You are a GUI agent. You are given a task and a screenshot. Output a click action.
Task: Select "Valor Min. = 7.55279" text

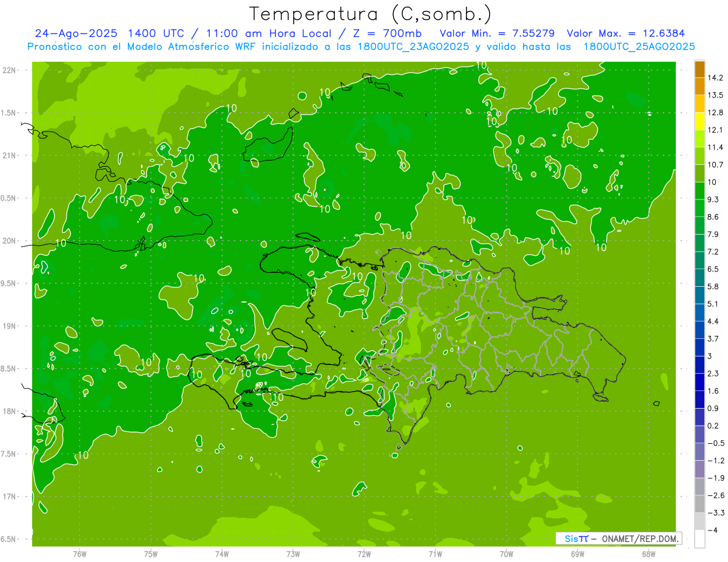pos(497,33)
